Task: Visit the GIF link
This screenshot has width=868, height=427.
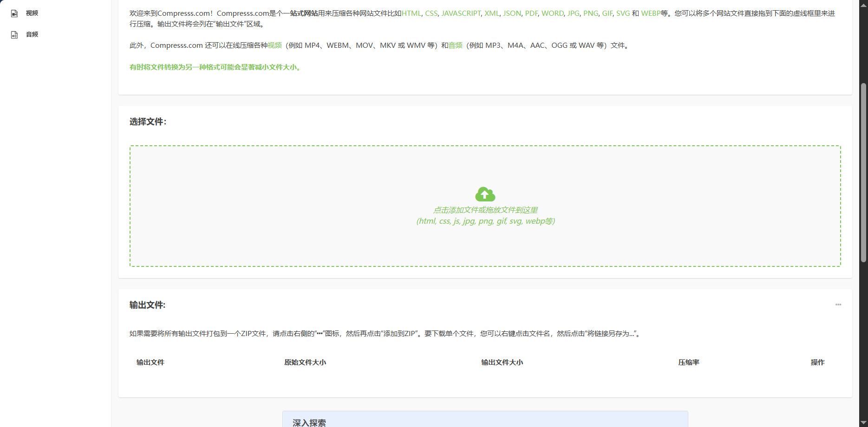Action: (x=607, y=13)
